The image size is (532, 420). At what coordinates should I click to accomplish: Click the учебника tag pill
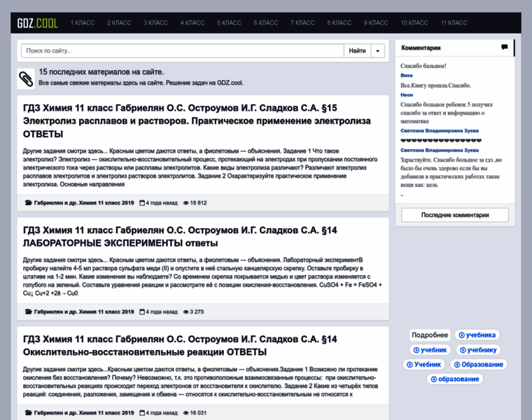point(477,335)
